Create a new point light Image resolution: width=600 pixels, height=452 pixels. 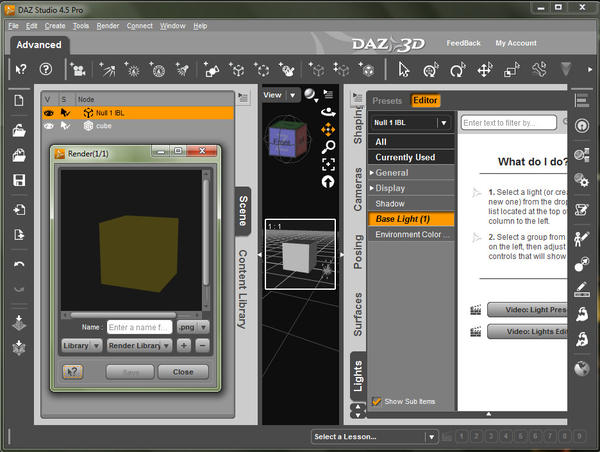click(x=132, y=70)
